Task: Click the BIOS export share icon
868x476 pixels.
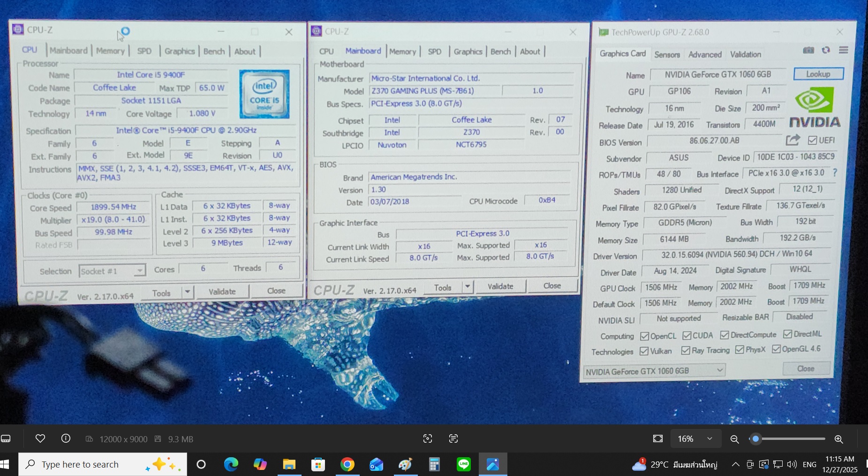Action: click(793, 140)
